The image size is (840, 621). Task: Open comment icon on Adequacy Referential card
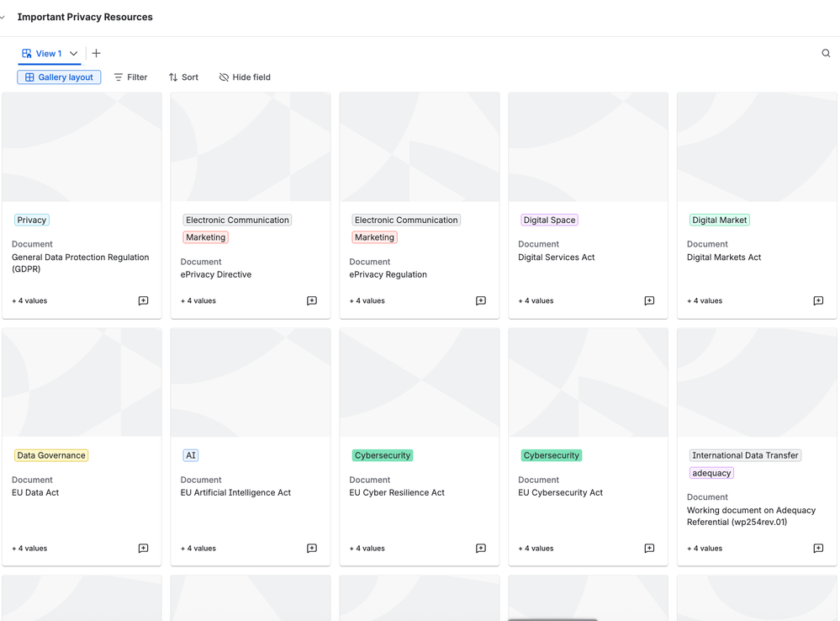(x=818, y=548)
